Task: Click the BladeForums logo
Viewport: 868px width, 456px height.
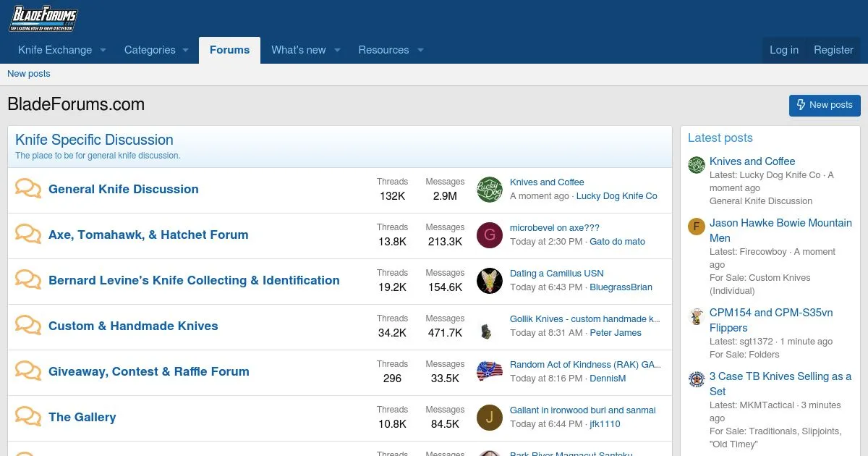Action: 43,19
